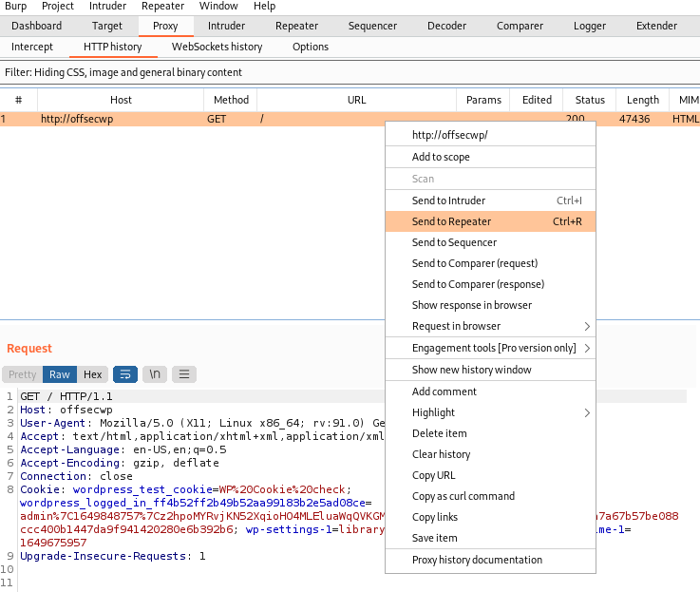Image resolution: width=700 pixels, height=592 pixels.
Task: Open the hamburger menu in Request toolbar
Action: point(184,374)
